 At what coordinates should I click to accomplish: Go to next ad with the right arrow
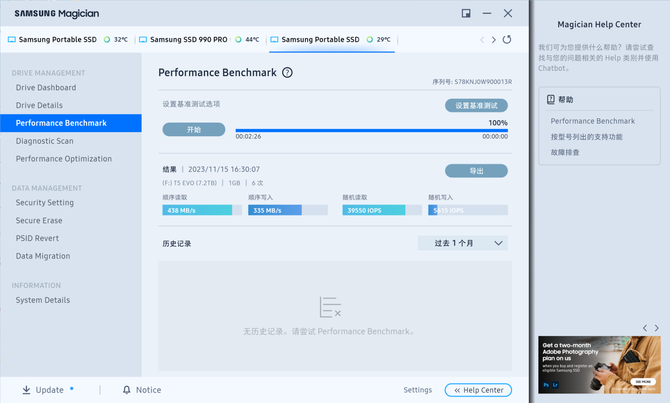656,328
